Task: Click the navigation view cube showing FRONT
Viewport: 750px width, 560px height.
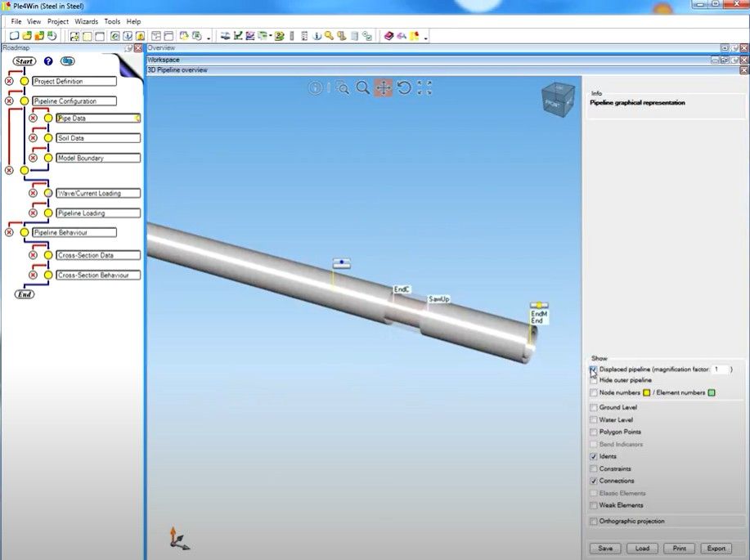Action: [x=558, y=98]
